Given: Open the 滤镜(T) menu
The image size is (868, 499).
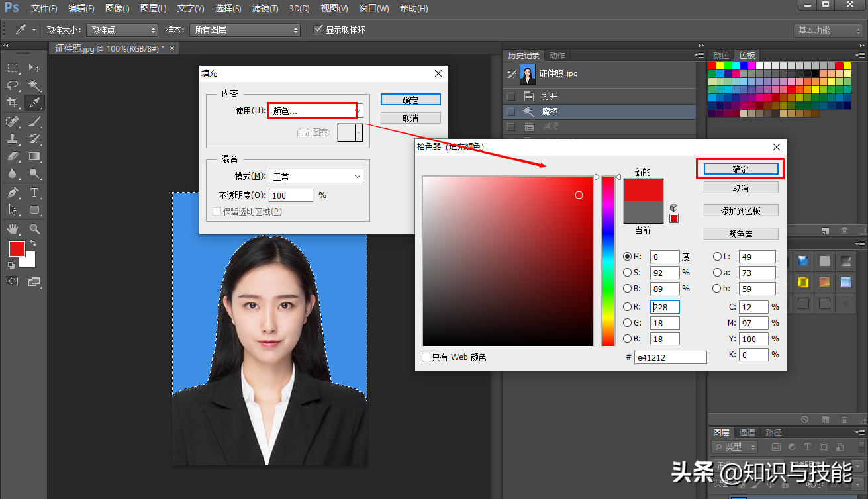Looking at the screenshot, I should pyautogui.click(x=265, y=9).
